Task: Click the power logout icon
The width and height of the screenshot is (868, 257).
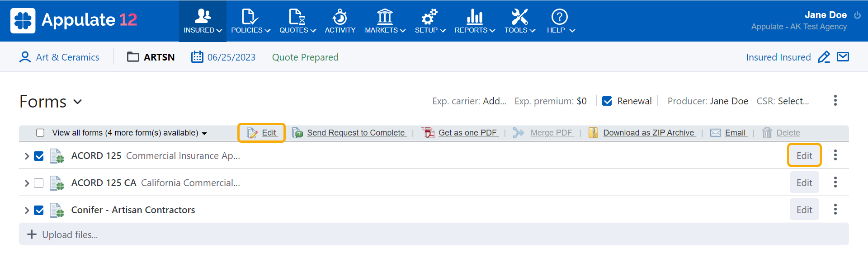Action: (x=857, y=15)
